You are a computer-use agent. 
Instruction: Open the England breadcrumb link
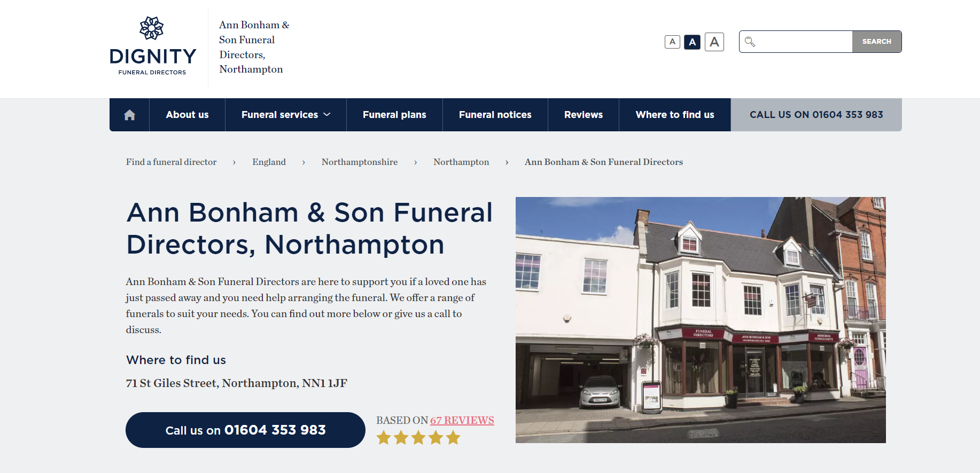269,162
